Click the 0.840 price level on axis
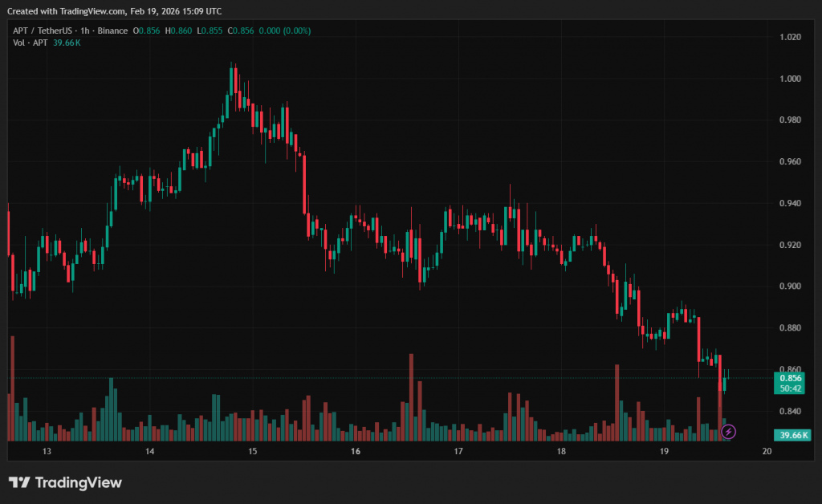The height and width of the screenshot is (504, 822). pos(791,411)
